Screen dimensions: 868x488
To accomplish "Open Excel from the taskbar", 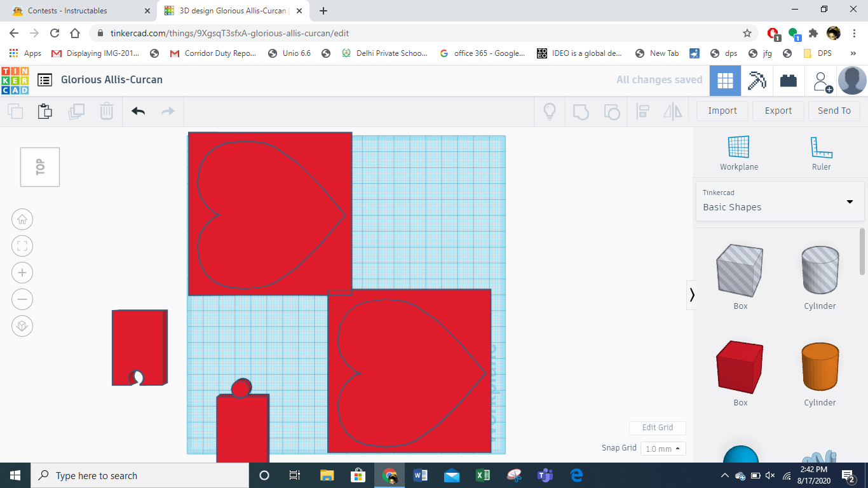I will 482,475.
